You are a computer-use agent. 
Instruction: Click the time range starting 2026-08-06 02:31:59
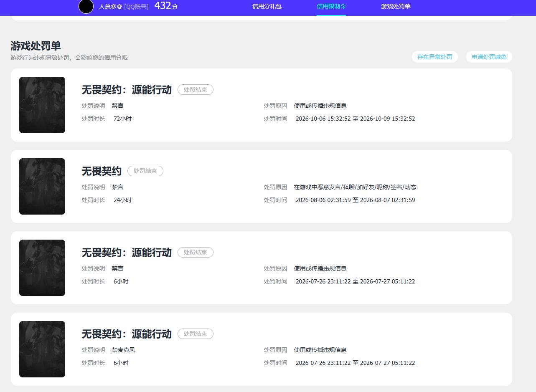tap(356, 200)
